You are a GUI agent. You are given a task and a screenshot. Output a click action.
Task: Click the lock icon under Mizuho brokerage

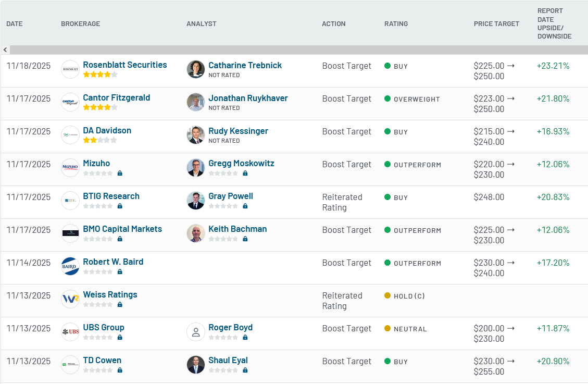120,174
